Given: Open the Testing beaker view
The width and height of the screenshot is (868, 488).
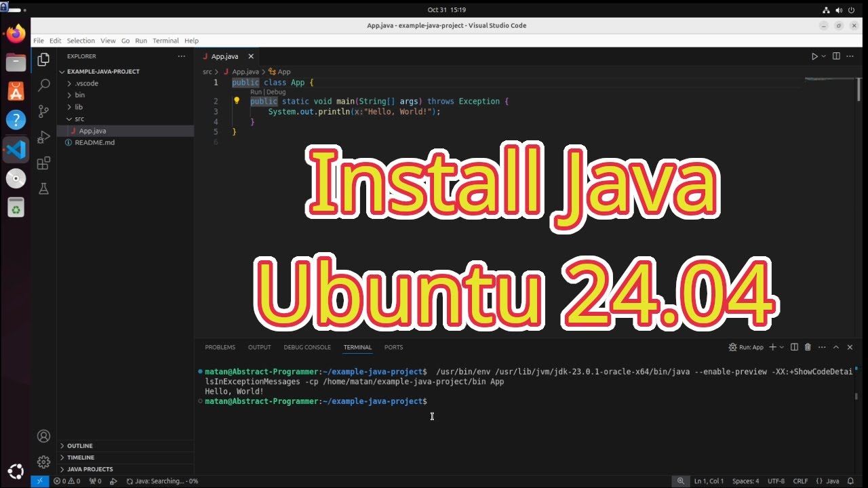Looking at the screenshot, I should coord(43,189).
